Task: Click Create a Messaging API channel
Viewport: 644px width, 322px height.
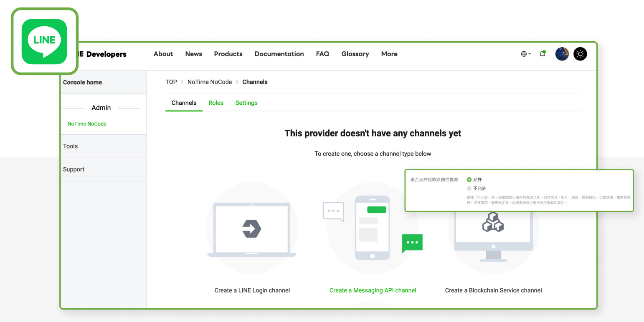Action: (373, 290)
